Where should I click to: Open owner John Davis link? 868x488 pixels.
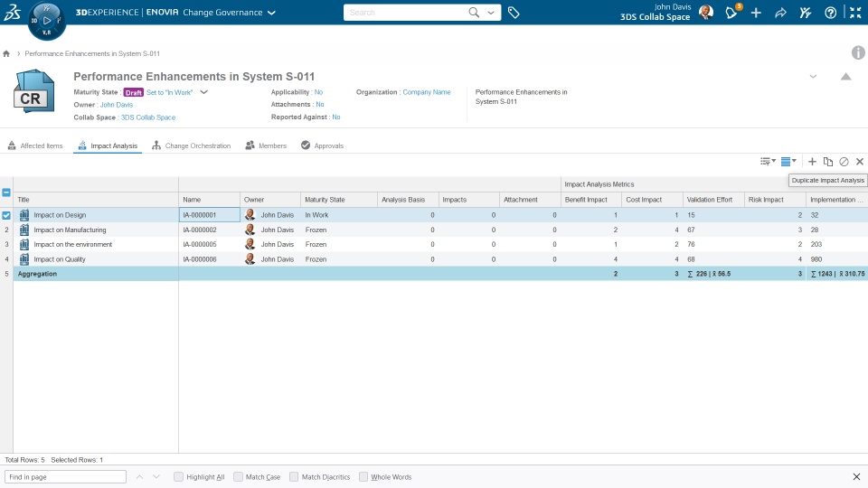[x=117, y=105]
